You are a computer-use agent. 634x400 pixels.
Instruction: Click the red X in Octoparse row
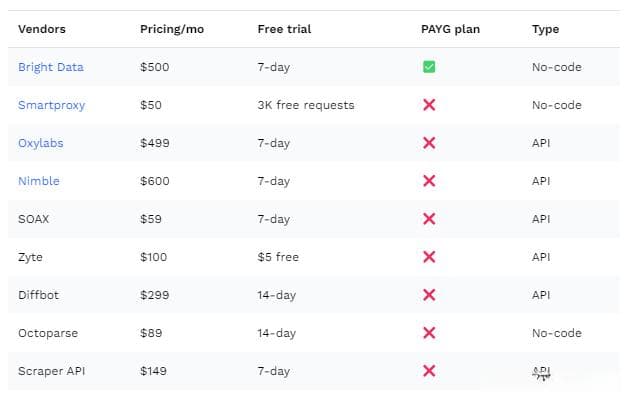[429, 333]
